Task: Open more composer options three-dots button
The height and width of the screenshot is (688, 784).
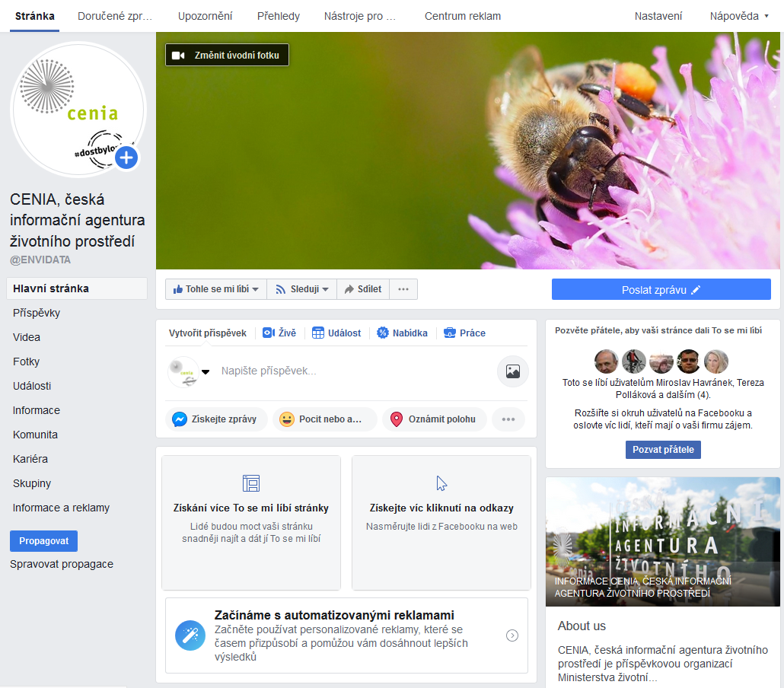Action: coord(508,419)
